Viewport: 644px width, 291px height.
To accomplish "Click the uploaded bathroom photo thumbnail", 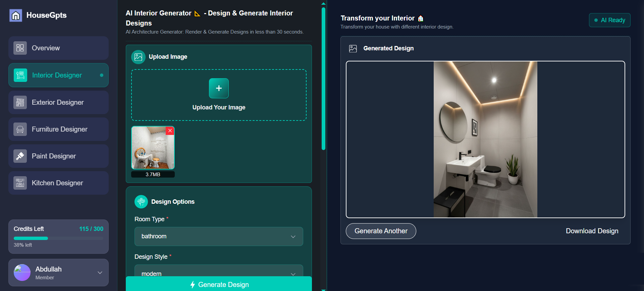I will point(153,148).
